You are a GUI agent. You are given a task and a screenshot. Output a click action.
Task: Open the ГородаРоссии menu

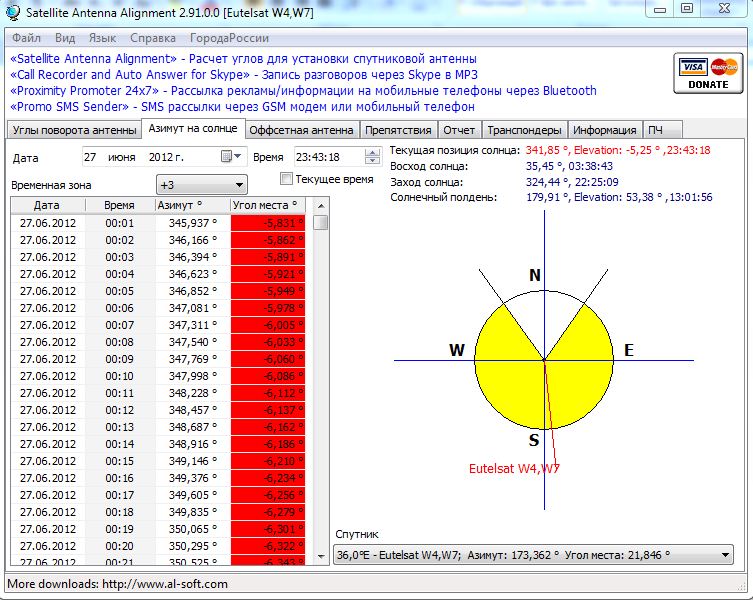[x=229, y=38]
